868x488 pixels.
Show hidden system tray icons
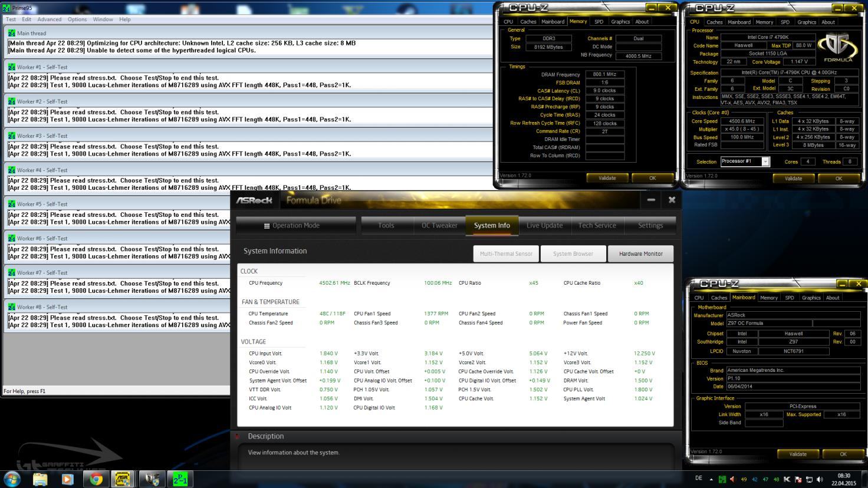pyautogui.click(x=711, y=479)
